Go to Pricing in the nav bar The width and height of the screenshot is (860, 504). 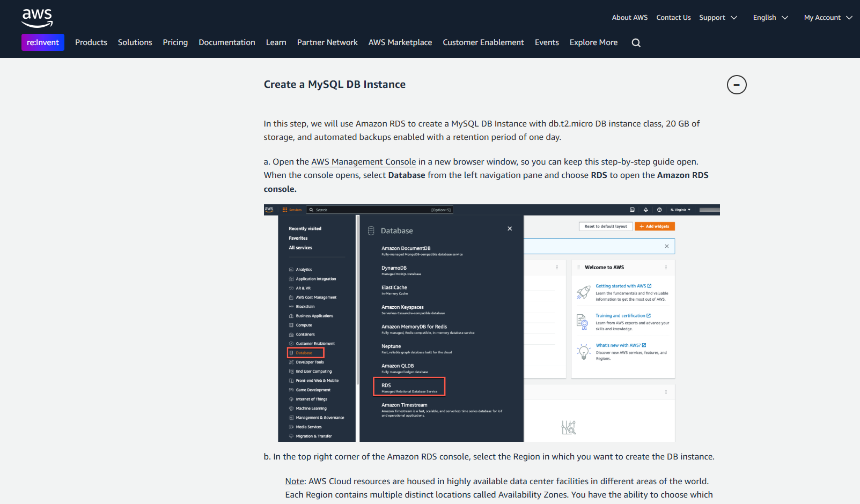tap(175, 42)
